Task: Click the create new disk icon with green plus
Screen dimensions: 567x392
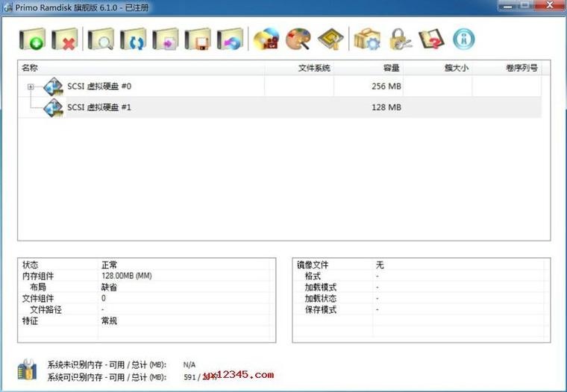Action: [32, 39]
